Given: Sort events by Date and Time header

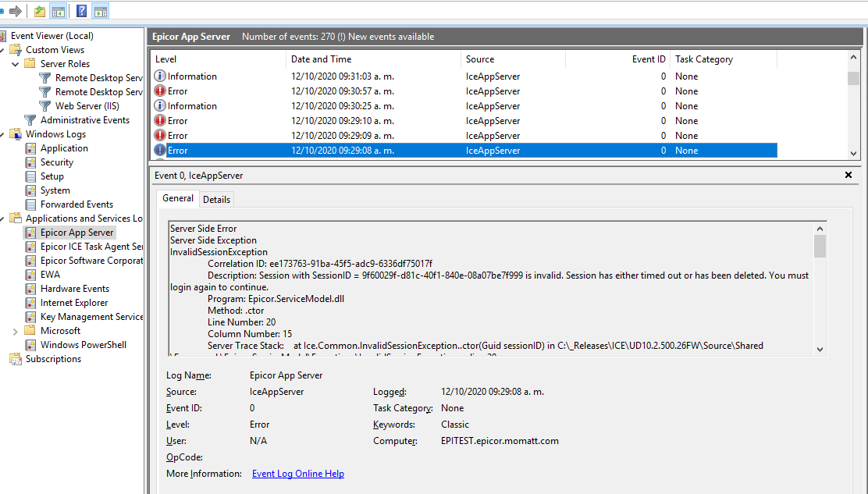Looking at the screenshot, I should pyautogui.click(x=374, y=59).
